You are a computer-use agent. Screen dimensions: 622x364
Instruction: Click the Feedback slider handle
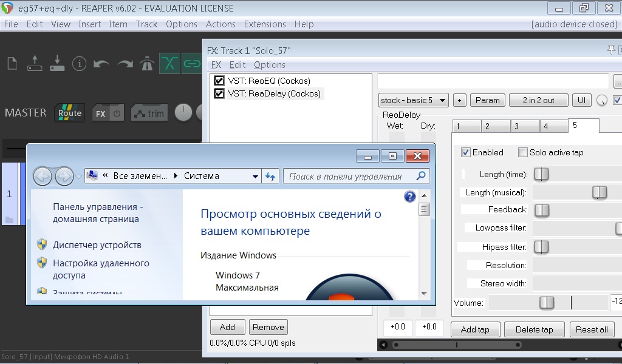point(542,210)
